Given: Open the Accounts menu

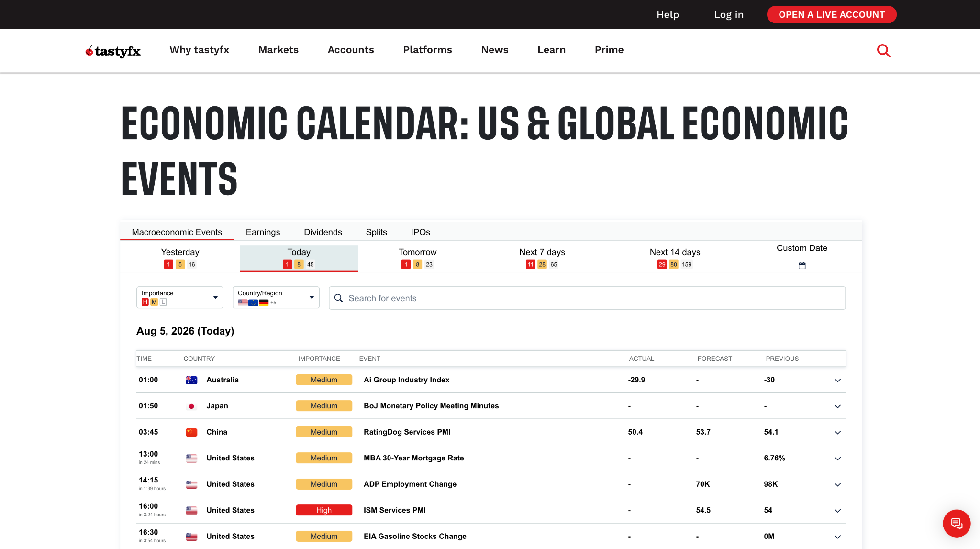Looking at the screenshot, I should coord(351,50).
